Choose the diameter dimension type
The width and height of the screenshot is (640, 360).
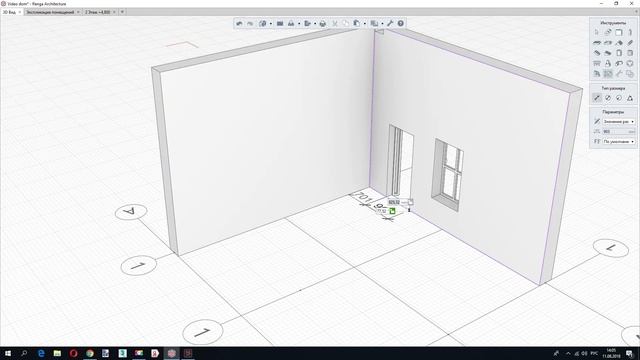pyautogui.click(x=608, y=98)
